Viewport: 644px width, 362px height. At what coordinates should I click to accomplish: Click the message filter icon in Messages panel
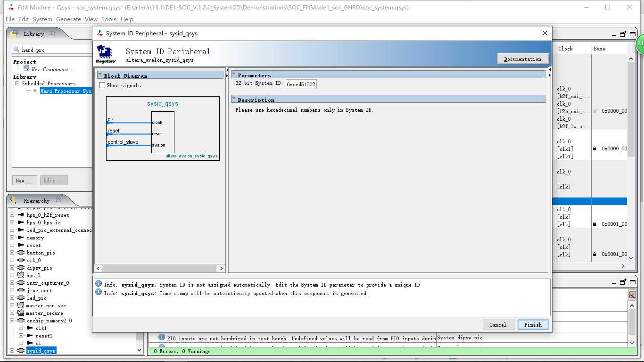click(632, 295)
